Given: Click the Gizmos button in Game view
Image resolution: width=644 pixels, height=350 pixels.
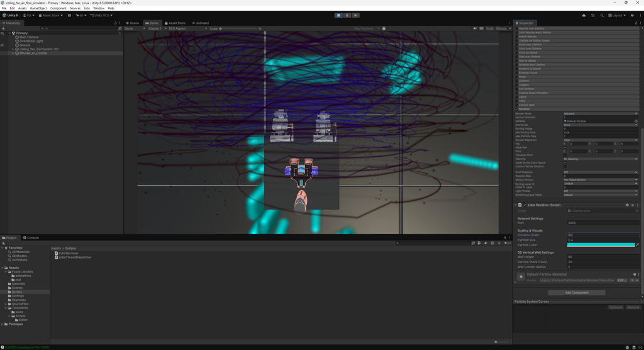Looking at the screenshot, I should (501, 28).
